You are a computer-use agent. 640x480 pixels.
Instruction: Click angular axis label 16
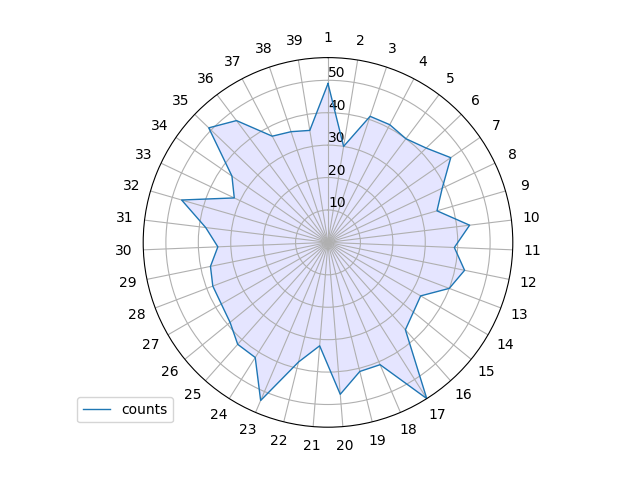(x=463, y=394)
